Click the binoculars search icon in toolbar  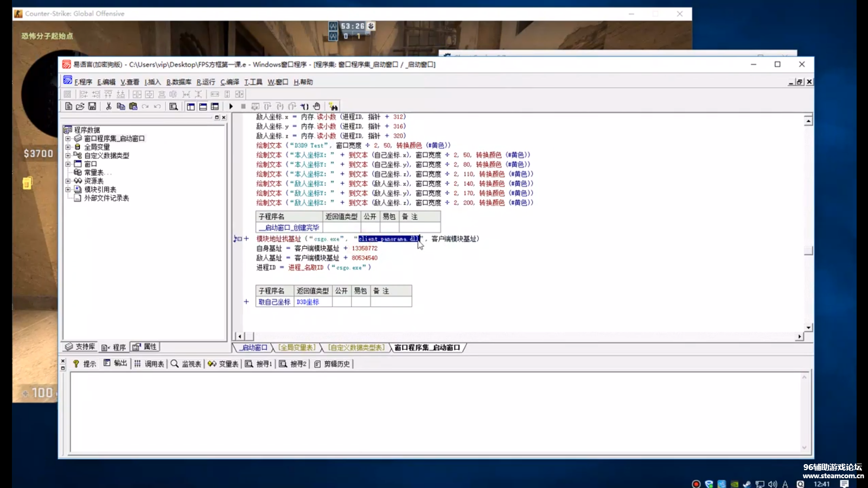click(333, 106)
